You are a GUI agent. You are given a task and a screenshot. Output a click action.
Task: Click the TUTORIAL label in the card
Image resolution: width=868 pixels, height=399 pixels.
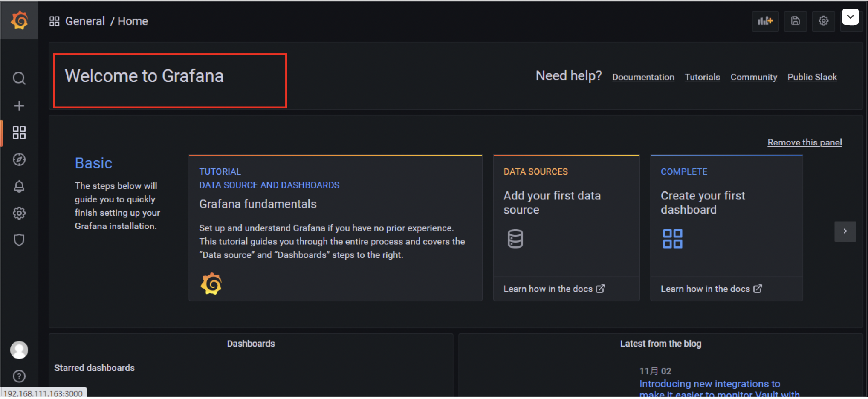coord(220,172)
